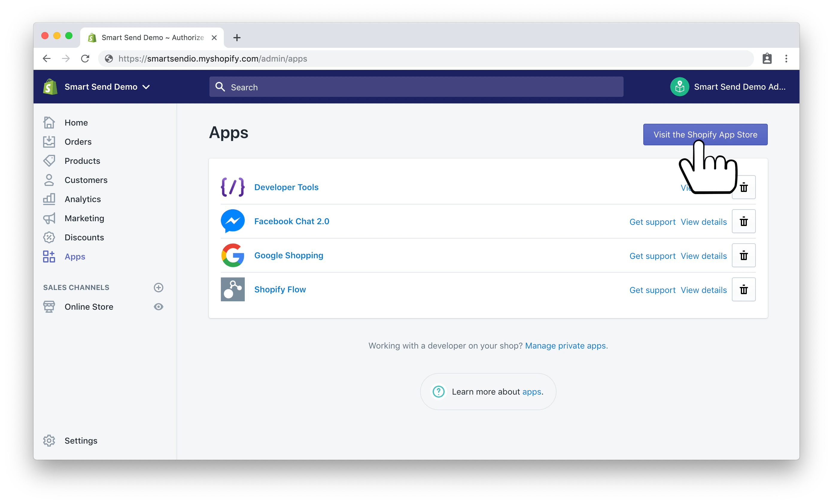Expand the Smart Send Demo store dropdown
This screenshot has height=504, width=833.
tap(107, 87)
